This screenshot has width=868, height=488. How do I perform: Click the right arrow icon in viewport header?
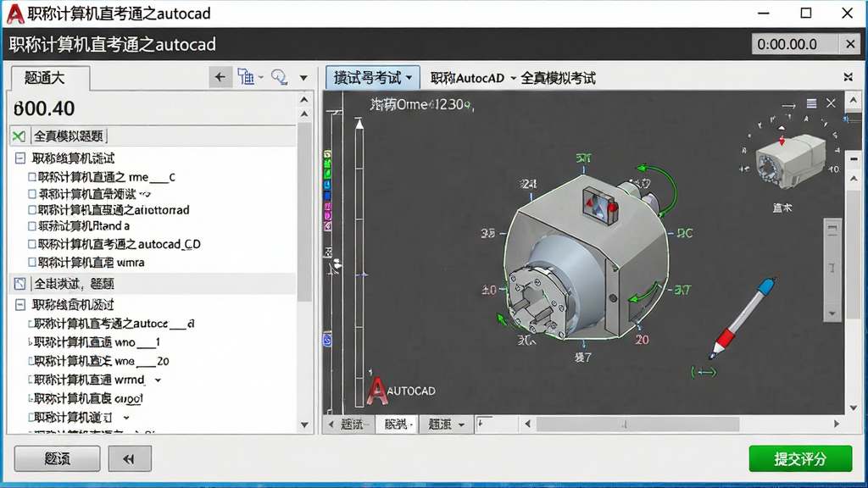[788, 105]
